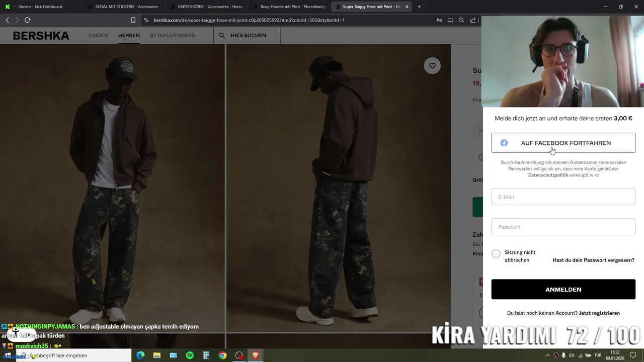Image resolution: width=644 pixels, height=362 pixels.
Task: Open the notification center icon
Action: point(633,355)
